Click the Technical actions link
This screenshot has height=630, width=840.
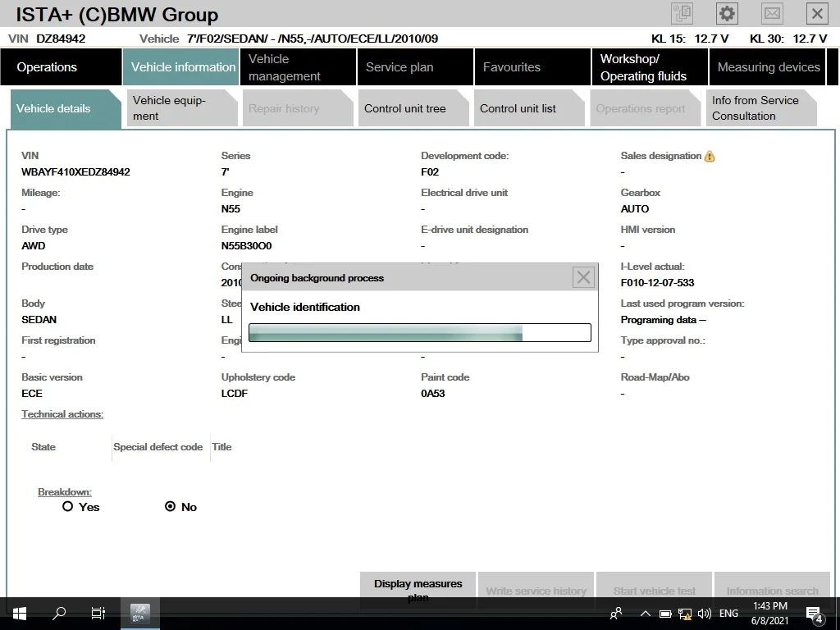(x=62, y=414)
